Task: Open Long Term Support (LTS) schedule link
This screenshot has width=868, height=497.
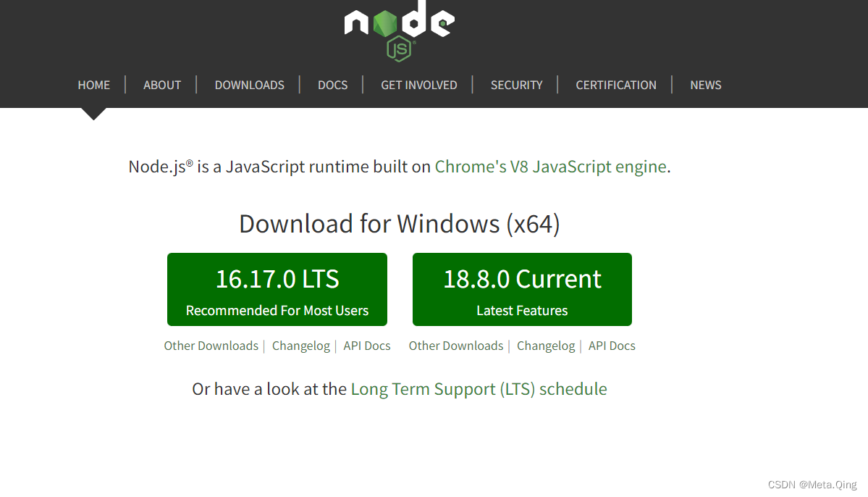Action: point(479,389)
